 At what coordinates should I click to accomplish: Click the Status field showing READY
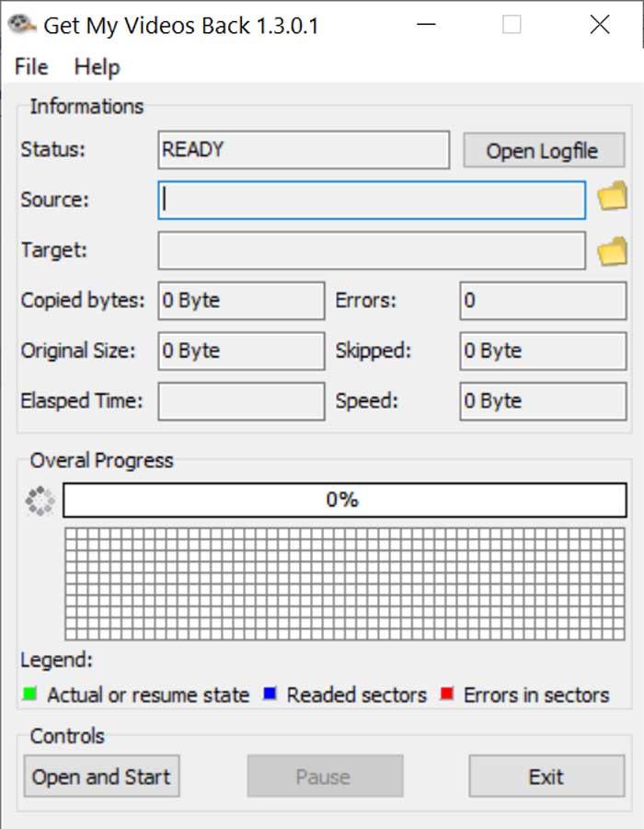coord(304,150)
